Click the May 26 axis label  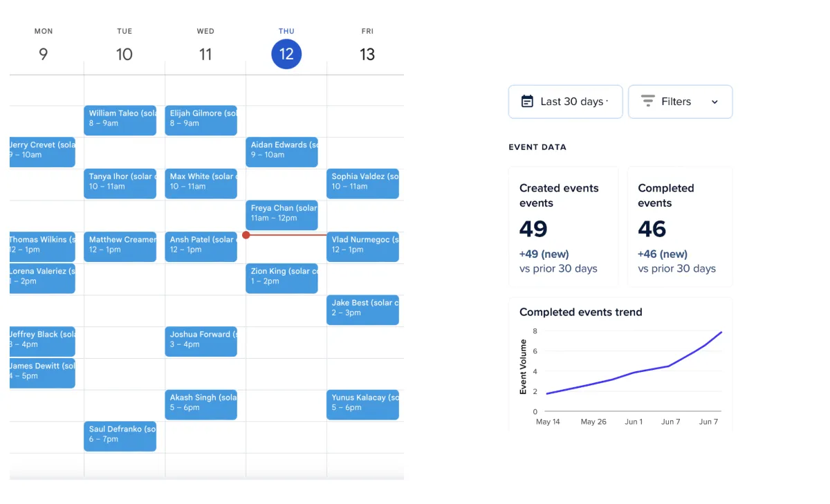(593, 422)
